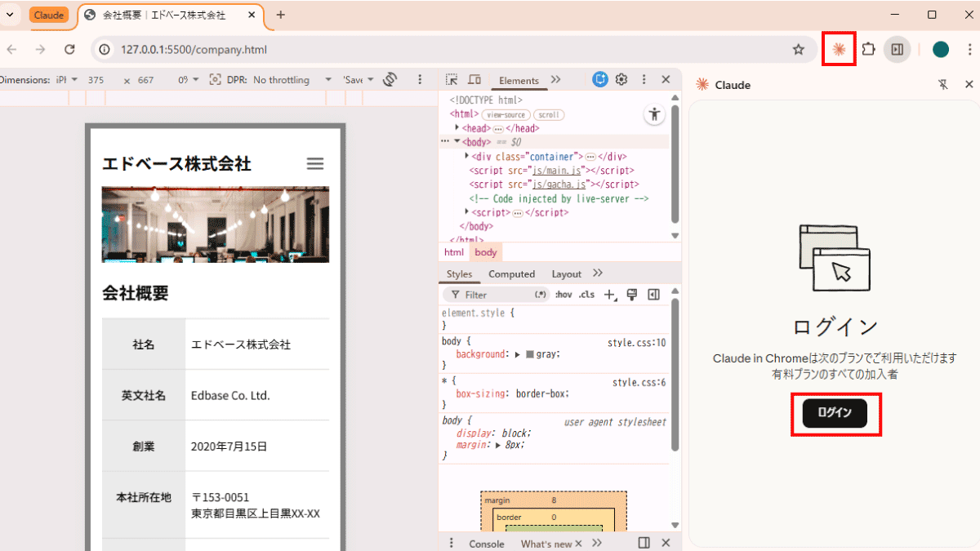980x551 pixels.
Task: Activate the DevTools inspect element picker
Action: [452, 79]
